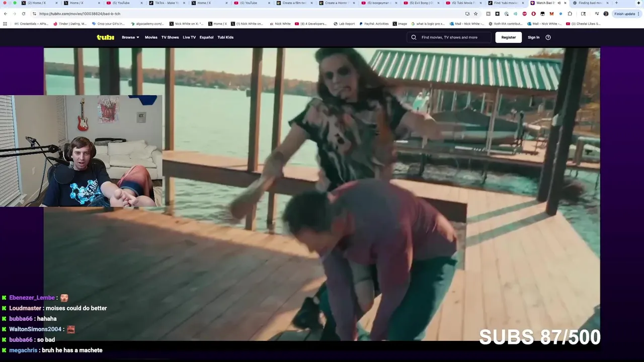This screenshot has height=362, width=644.
Task: Open the Live TV section
Action: 189,37
